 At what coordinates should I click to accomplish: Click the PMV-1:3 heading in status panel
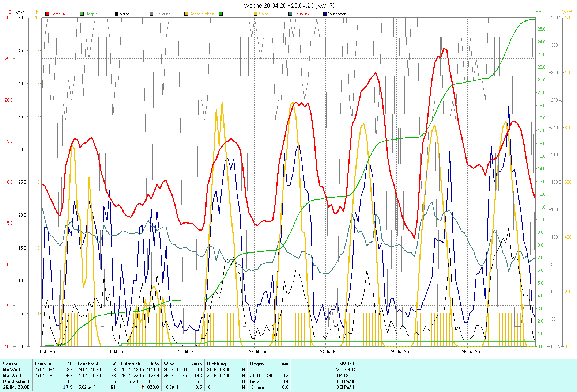345,364
